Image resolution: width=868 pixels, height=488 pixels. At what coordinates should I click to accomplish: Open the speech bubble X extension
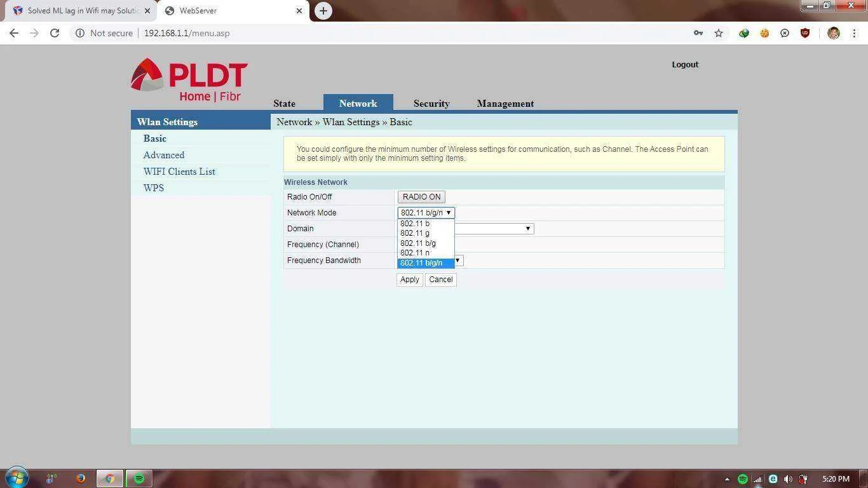pyautogui.click(x=785, y=33)
